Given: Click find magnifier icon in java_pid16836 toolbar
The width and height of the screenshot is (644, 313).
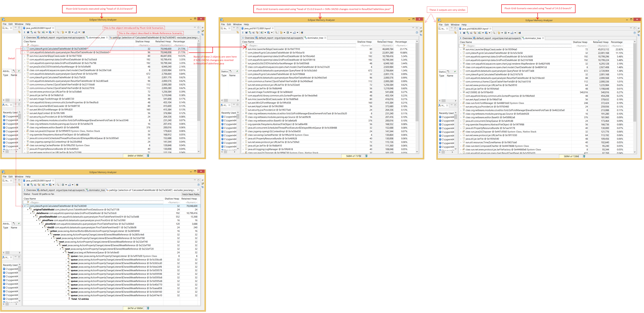Looking at the screenshot, I should point(494,33).
